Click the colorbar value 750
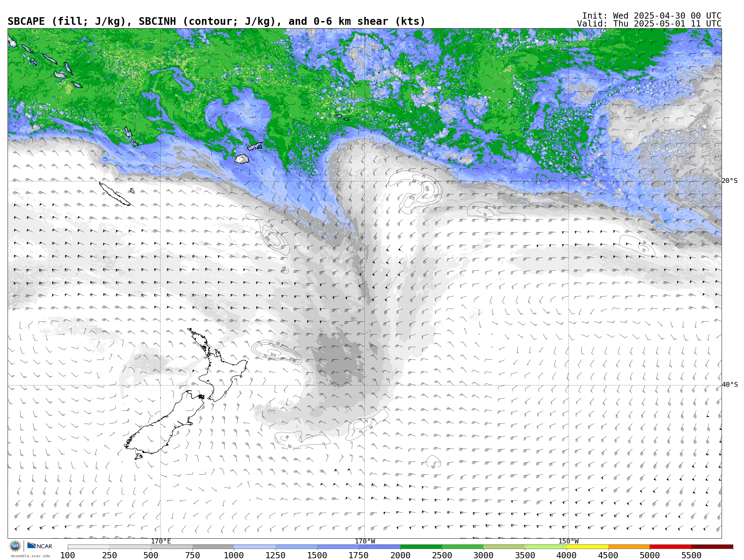744x560 pixels. (193, 556)
